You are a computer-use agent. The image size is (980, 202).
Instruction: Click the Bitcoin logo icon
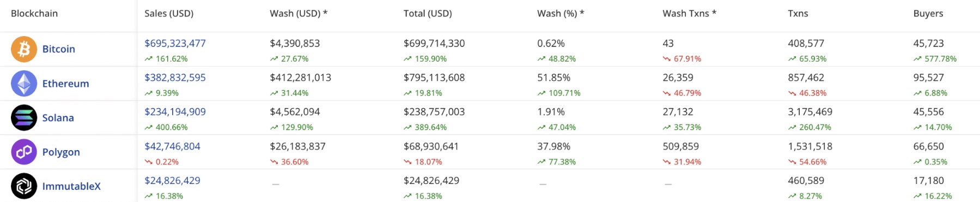pos(24,49)
